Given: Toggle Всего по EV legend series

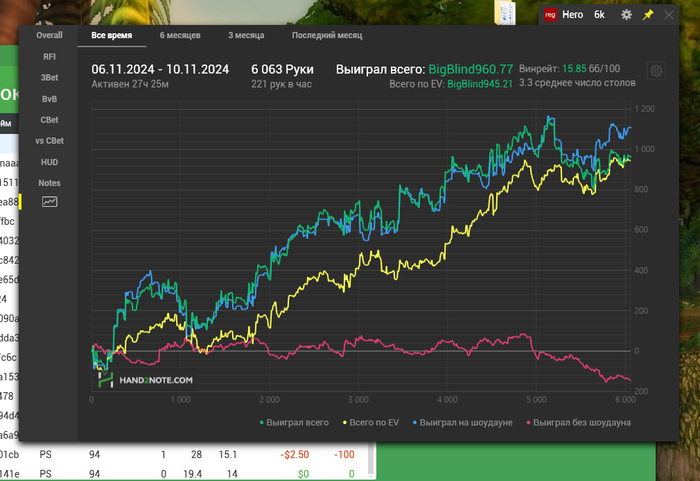Looking at the screenshot, I should (x=371, y=422).
